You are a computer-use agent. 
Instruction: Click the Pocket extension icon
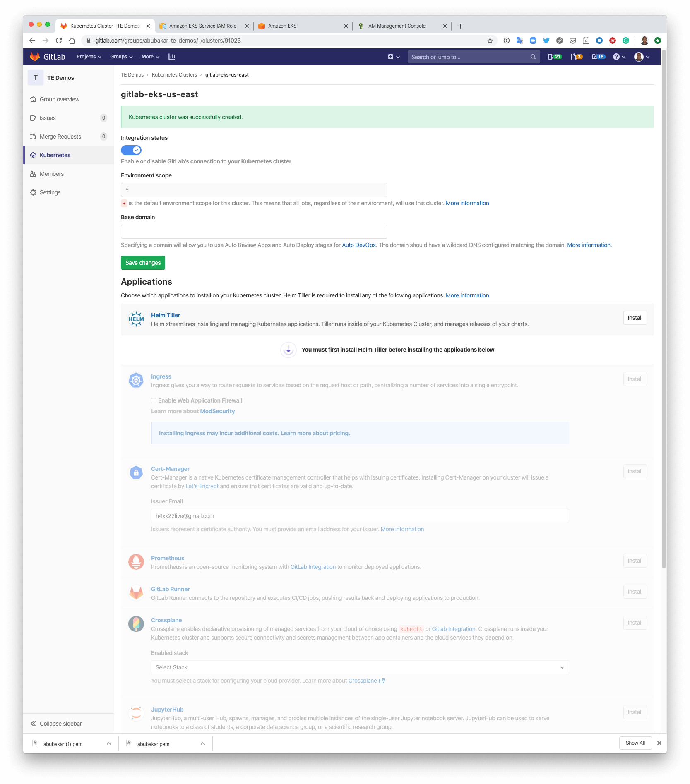point(573,41)
